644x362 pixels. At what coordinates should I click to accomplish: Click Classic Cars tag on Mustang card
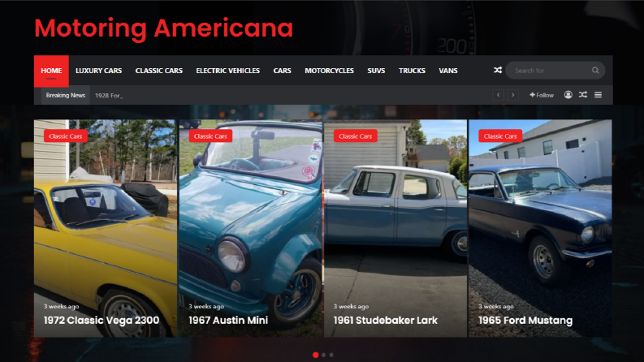pos(500,136)
